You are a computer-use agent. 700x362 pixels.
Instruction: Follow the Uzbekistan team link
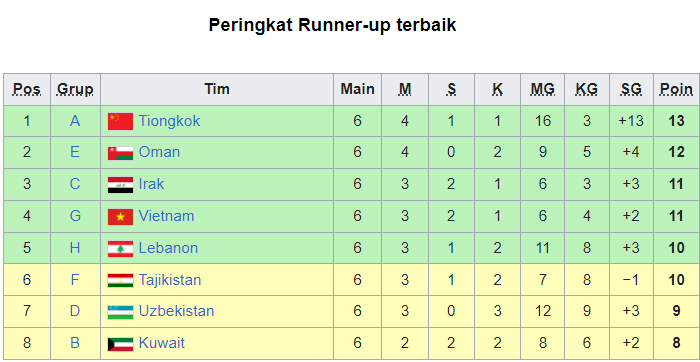(176, 311)
